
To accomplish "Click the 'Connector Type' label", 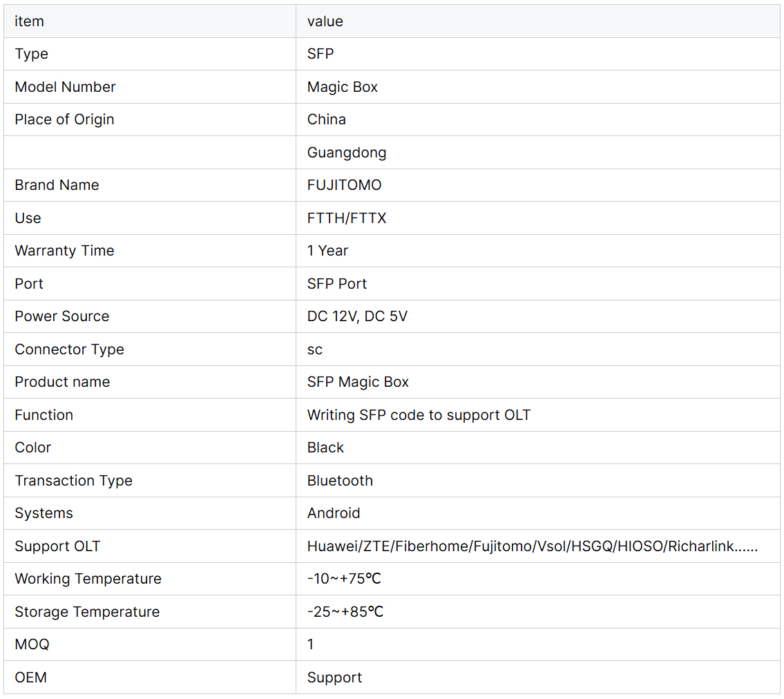I will click(69, 349).
